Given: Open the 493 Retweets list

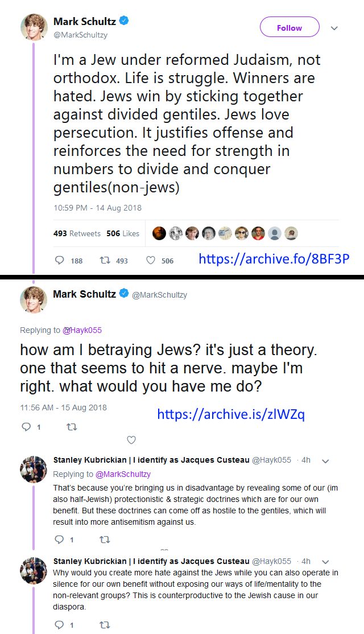Looking at the screenshot, I should [x=77, y=233].
